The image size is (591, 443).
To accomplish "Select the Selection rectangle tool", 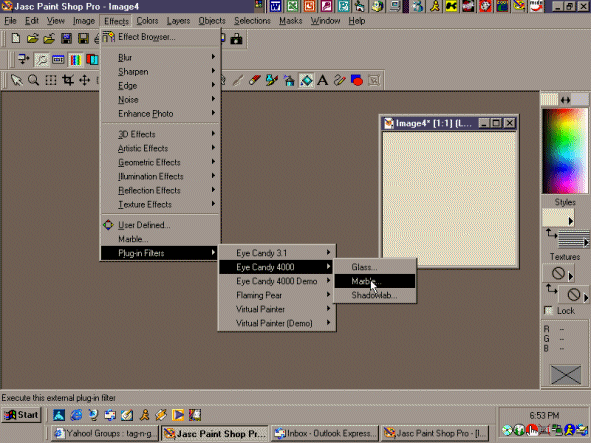I will coord(51,80).
